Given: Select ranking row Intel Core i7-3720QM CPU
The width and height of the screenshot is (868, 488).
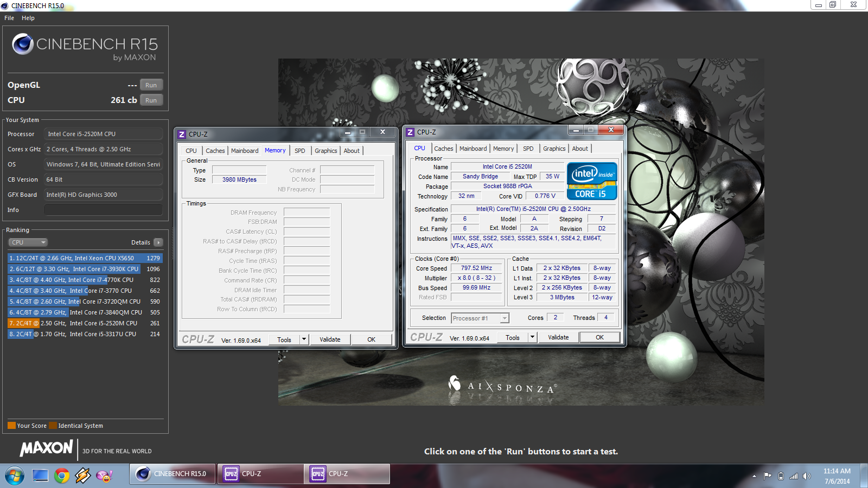Looking at the screenshot, I should pos(85,301).
